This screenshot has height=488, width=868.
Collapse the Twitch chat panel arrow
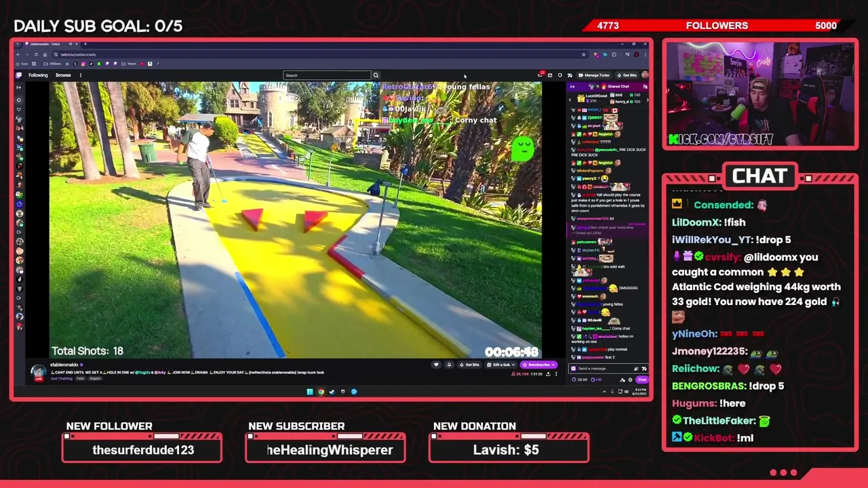tap(572, 87)
